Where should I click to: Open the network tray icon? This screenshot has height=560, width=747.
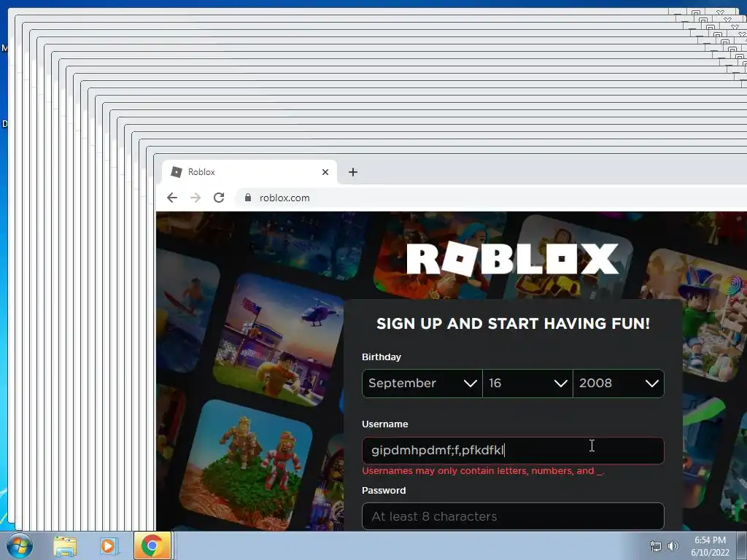click(656, 546)
